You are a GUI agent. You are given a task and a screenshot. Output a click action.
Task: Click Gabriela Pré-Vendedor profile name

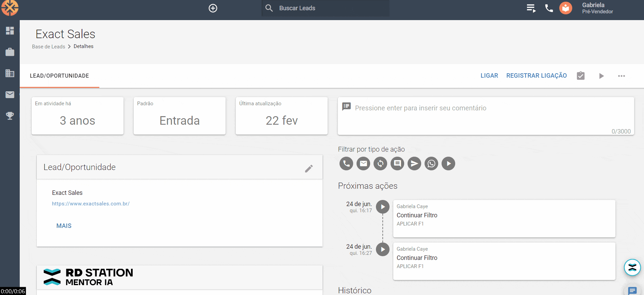(x=597, y=8)
